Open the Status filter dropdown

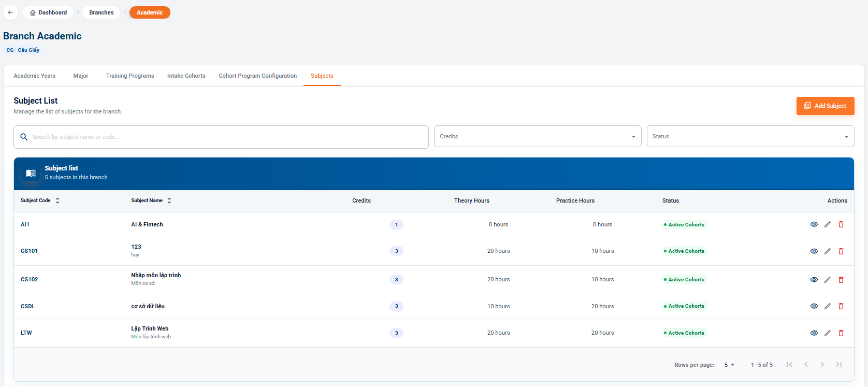click(x=750, y=137)
